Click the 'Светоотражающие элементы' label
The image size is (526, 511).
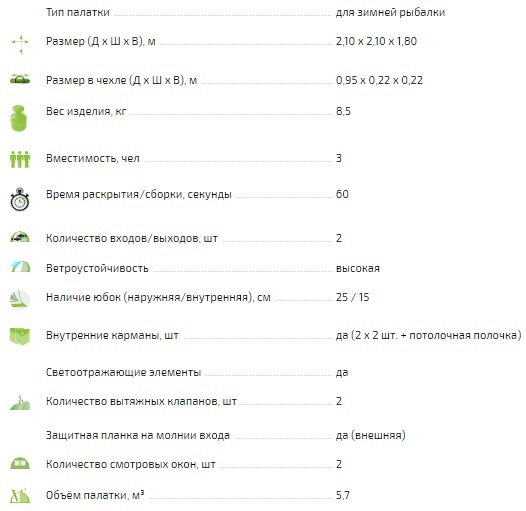(123, 372)
